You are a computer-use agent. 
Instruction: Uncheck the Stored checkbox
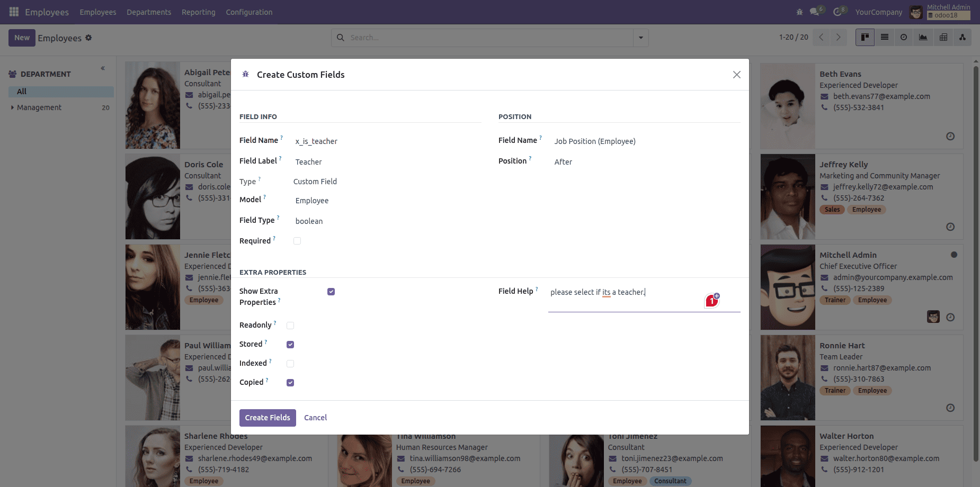(x=290, y=345)
